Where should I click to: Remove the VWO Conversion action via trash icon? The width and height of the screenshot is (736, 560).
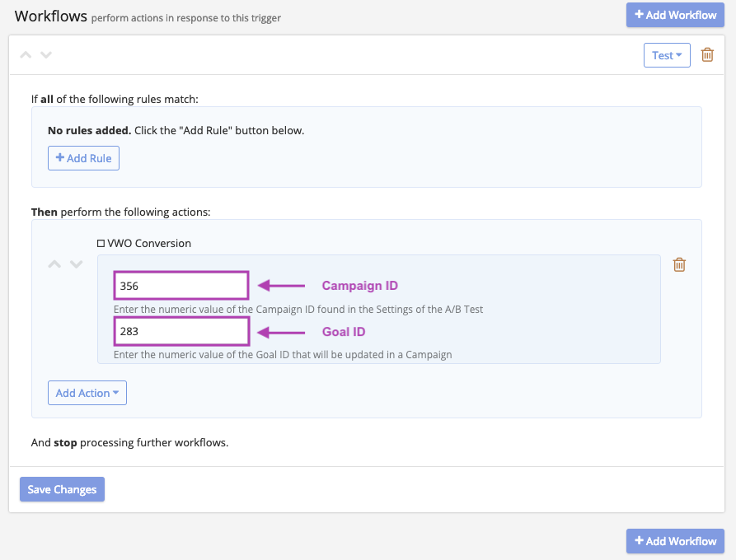(679, 264)
